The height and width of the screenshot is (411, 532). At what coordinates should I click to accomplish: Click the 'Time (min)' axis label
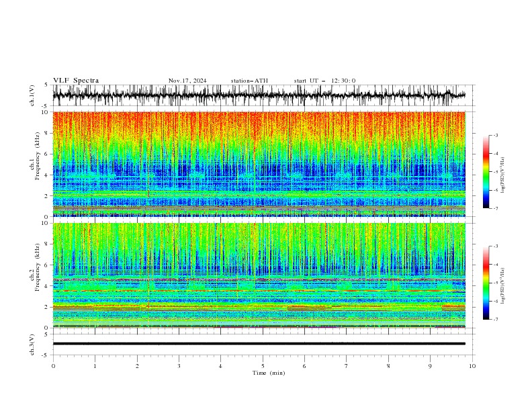pyautogui.click(x=269, y=373)
